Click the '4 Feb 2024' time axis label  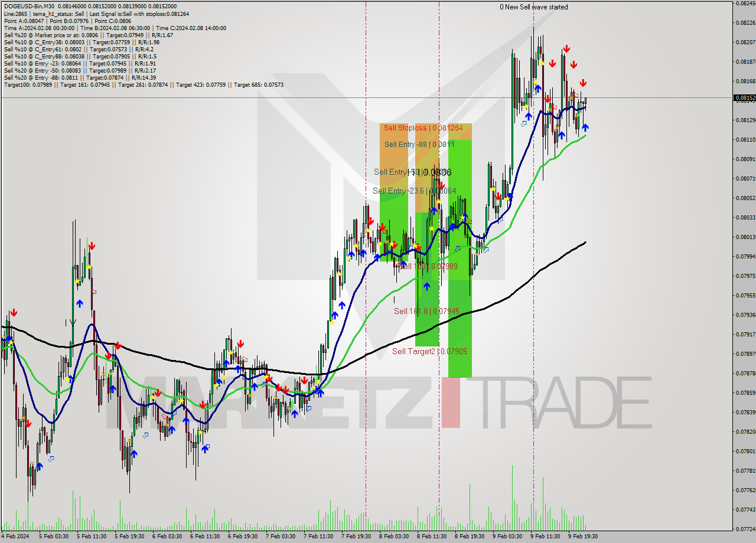pos(15,537)
